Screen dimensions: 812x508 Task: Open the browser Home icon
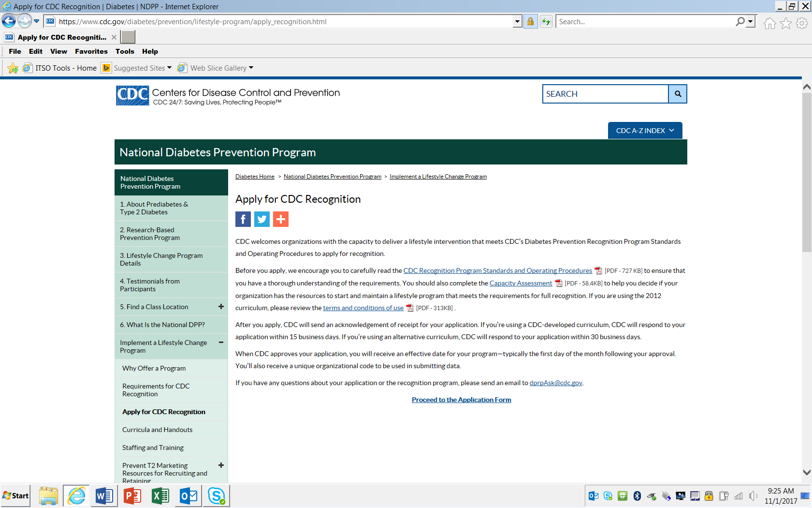[x=770, y=23]
